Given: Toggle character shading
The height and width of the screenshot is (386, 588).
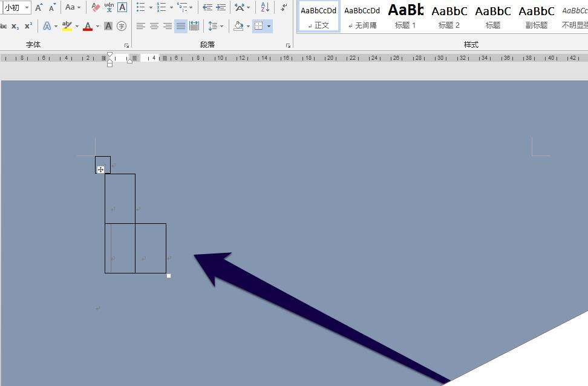Looking at the screenshot, I should 108,26.
